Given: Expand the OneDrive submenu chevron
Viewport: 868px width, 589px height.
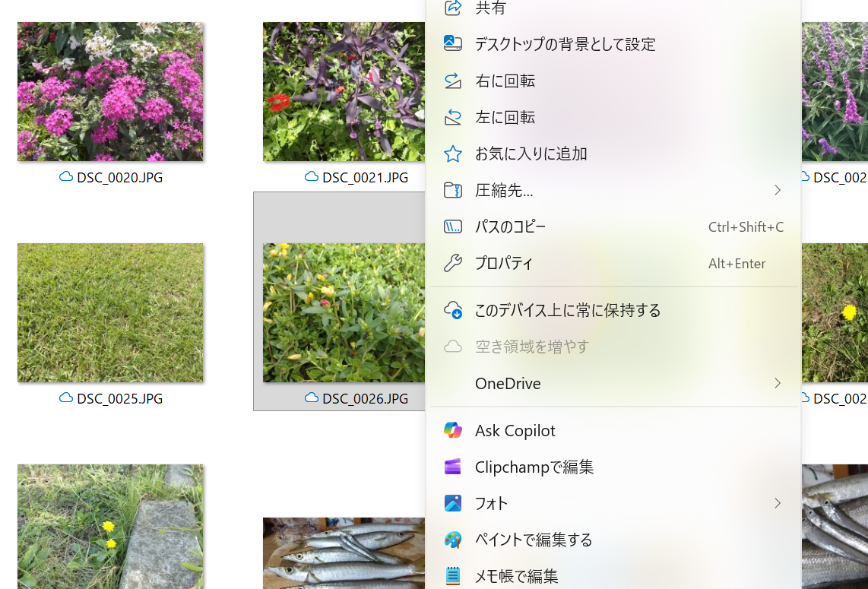Looking at the screenshot, I should pos(778,383).
